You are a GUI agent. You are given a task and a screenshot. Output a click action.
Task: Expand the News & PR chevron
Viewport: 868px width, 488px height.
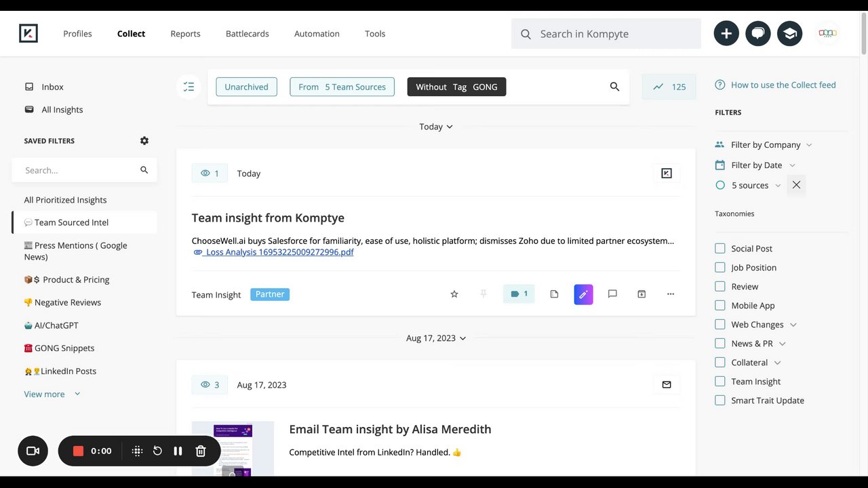pos(782,344)
